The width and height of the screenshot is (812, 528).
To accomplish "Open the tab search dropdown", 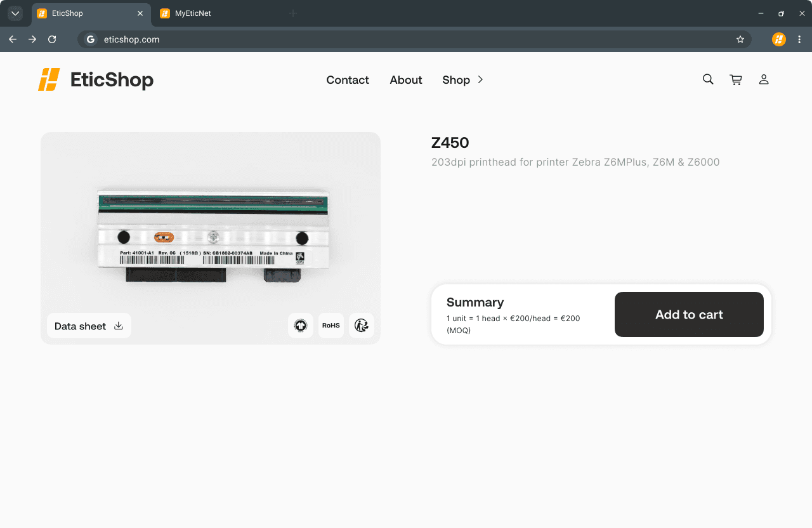I will click(x=15, y=13).
